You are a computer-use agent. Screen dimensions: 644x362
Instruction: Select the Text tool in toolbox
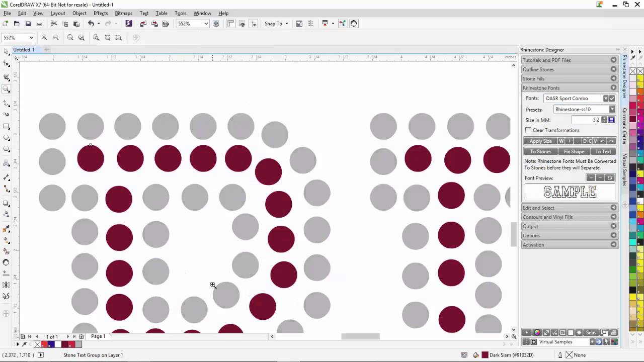tap(7, 163)
